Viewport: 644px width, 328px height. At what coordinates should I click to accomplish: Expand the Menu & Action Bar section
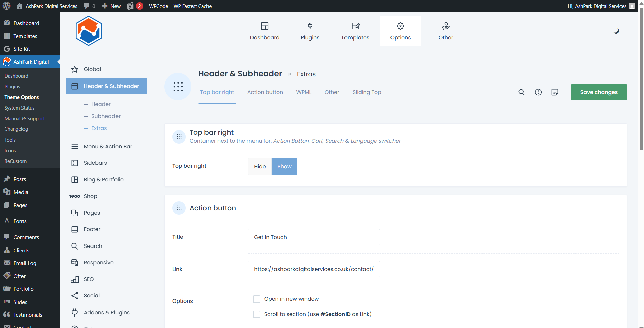108,146
